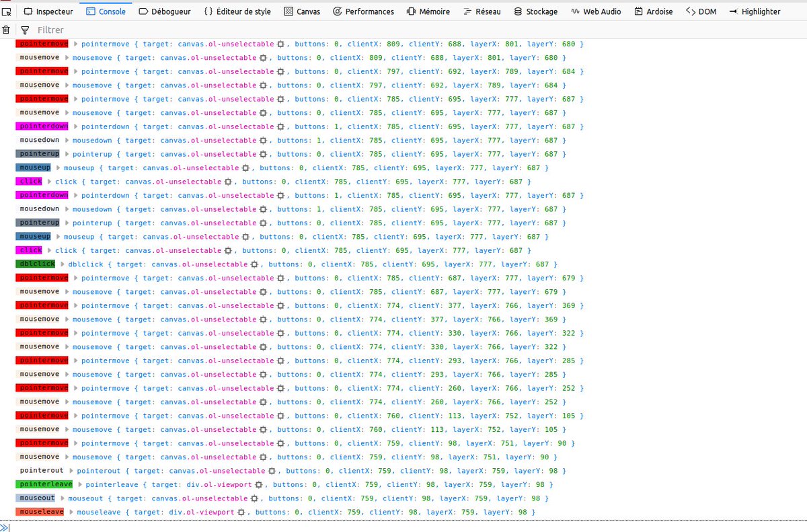The height and width of the screenshot is (532, 807).
Task: Click mousemove label with clientY 98
Action: (39, 457)
